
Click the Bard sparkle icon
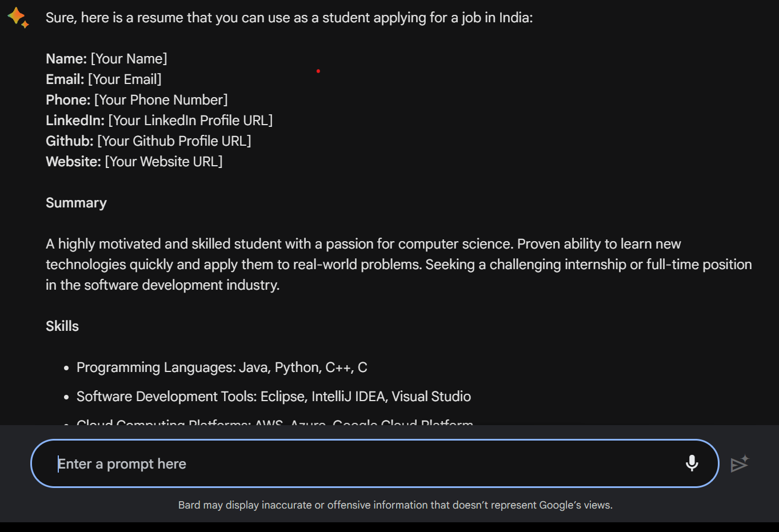pyautogui.click(x=18, y=17)
